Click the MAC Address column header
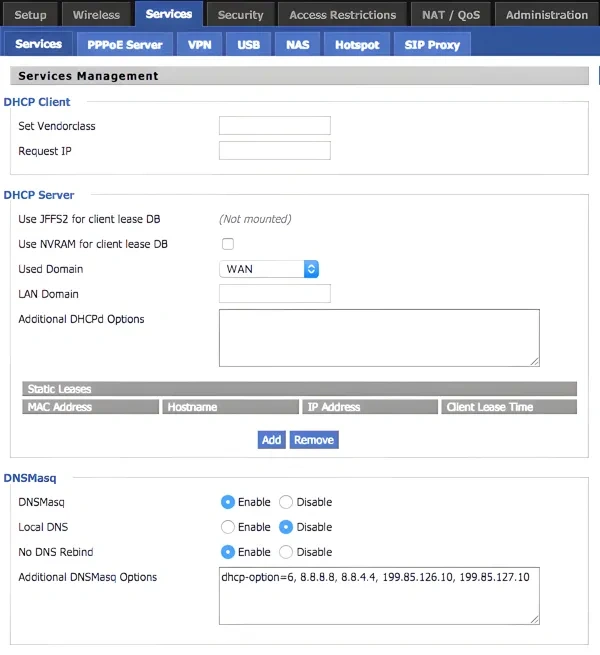The image size is (600, 655). (x=91, y=406)
